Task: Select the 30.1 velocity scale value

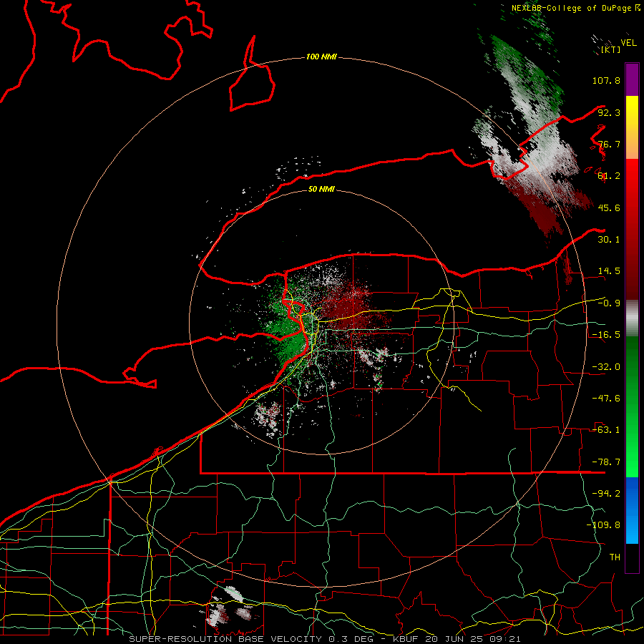Action: [x=609, y=240]
